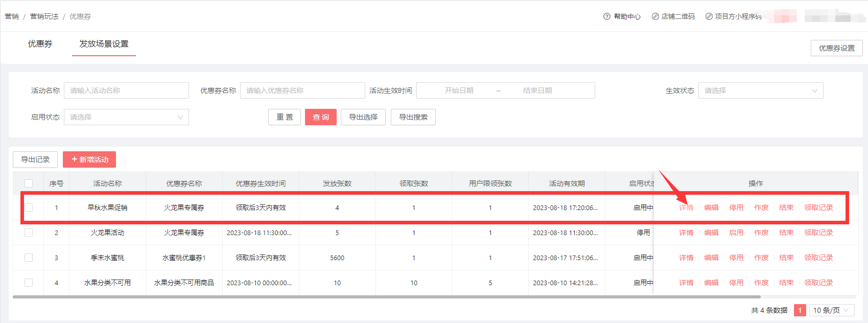Click the 重置 reset button
The image size is (868, 323).
coord(285,117)
